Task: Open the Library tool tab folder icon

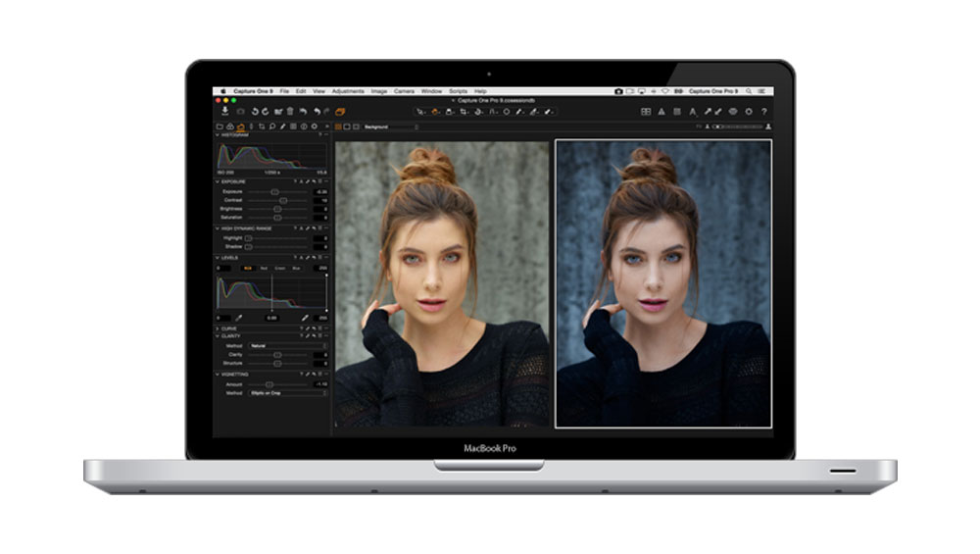Action: pos(220,126)
